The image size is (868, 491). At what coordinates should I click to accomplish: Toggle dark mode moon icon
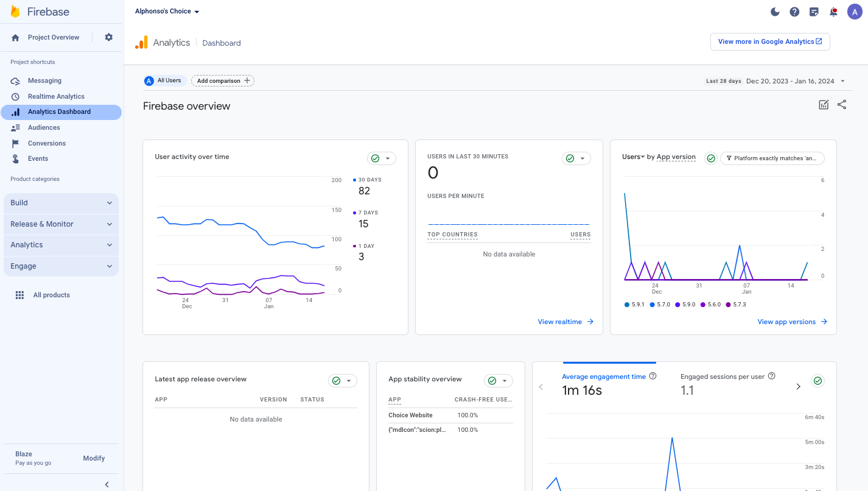click(775, 12)
